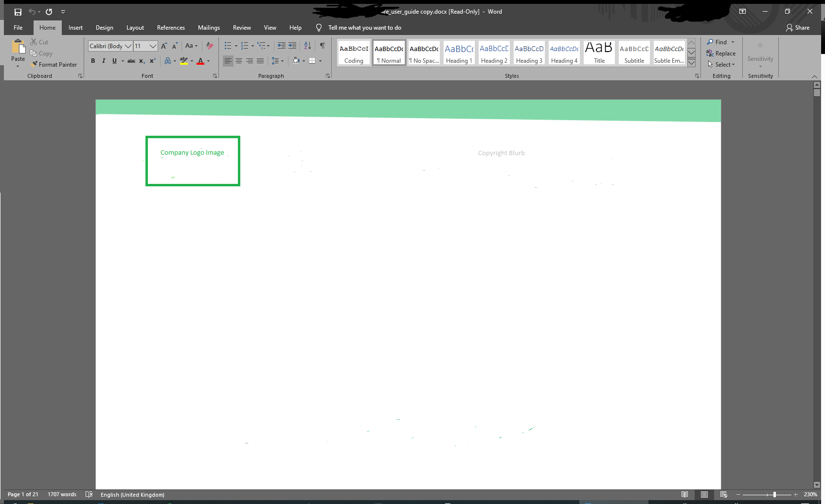Insert a numbered list

coord(245,46)
